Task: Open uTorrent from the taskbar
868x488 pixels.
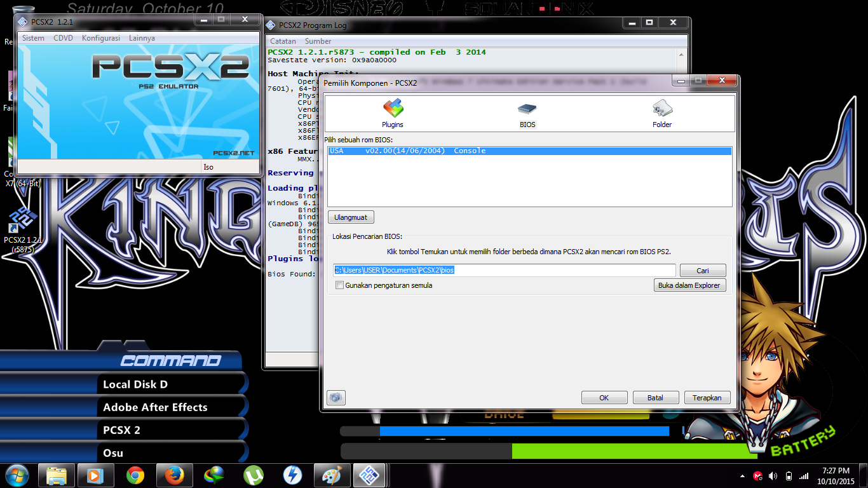Action: click(x=253, y=475)
